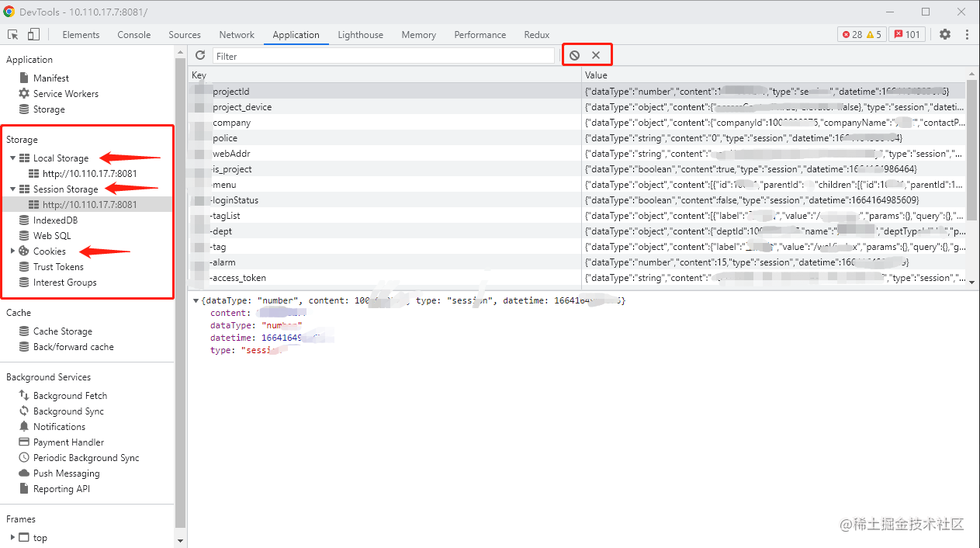Select the Interest Groups item
The image size is (980, 548).
(65, 283)
